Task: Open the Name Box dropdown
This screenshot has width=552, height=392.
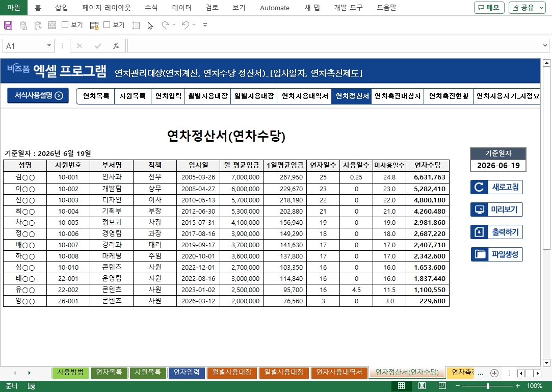Action: pyautogui.click(x=49, y=46)
